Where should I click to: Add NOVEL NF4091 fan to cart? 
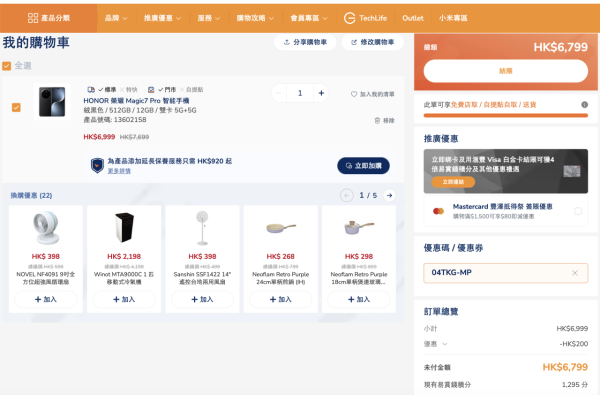pos(46,299)
